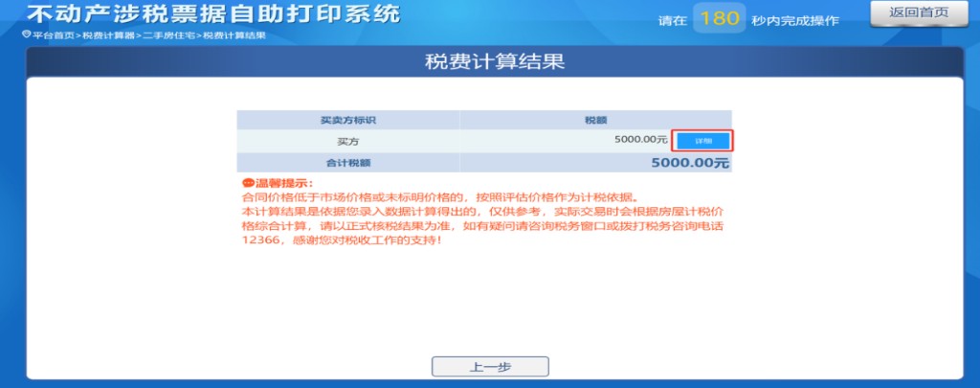Image resolution: width=980 pixels, height=388 pixels.
Task: Select the 税额 column header
Action: (595, 120)
